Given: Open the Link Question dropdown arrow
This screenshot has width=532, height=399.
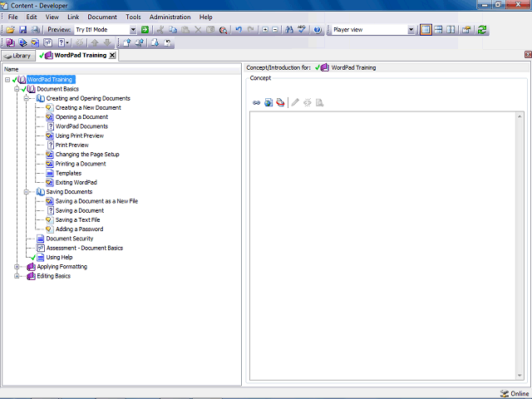Looking at the screenshot, I should [67, 42].
